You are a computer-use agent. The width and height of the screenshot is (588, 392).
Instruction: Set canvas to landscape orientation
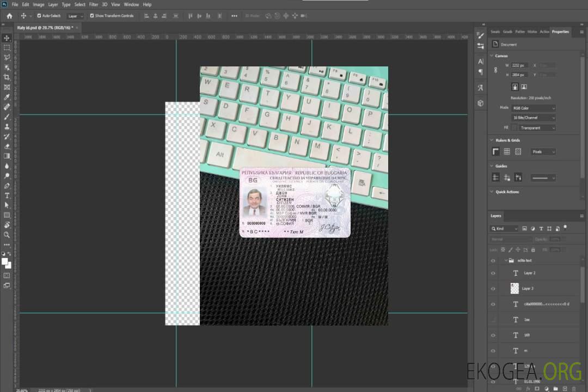tap(524, 87)
